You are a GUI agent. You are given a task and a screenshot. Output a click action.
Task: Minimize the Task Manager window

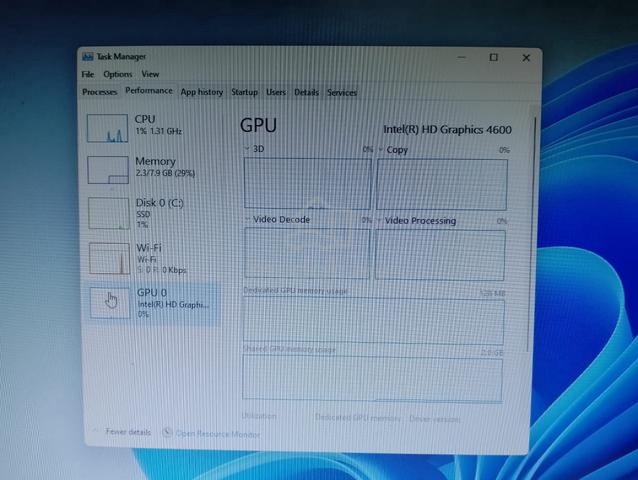click(x=461, y=57)
